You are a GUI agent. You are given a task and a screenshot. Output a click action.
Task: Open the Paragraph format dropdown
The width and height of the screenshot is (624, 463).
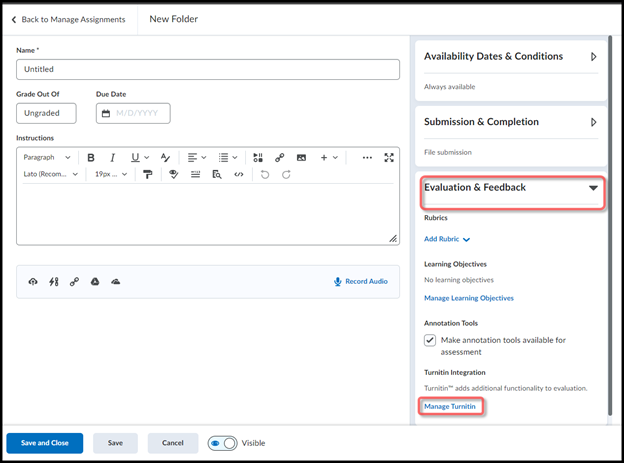click(47, 158)
